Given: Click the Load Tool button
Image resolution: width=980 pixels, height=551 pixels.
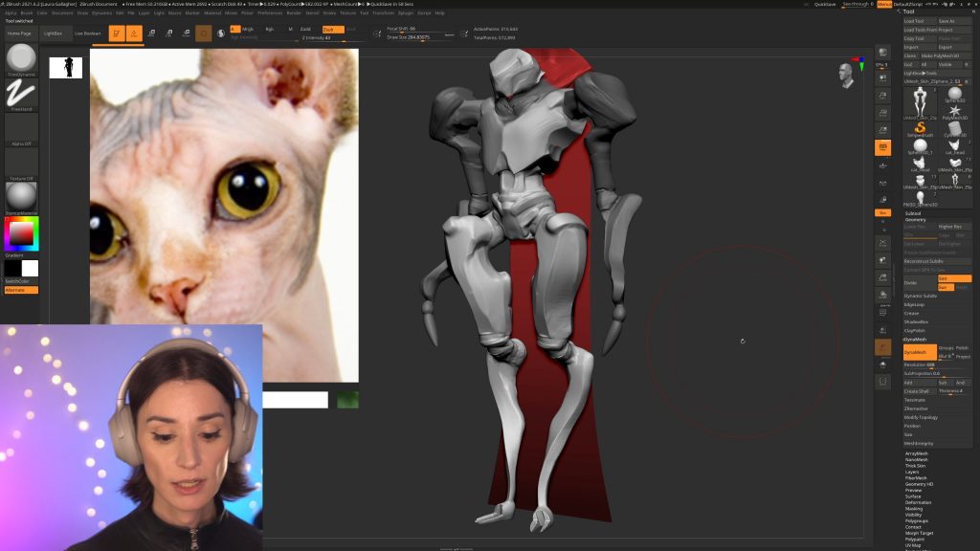Looking at the screenshot, I should pos(920,21).
